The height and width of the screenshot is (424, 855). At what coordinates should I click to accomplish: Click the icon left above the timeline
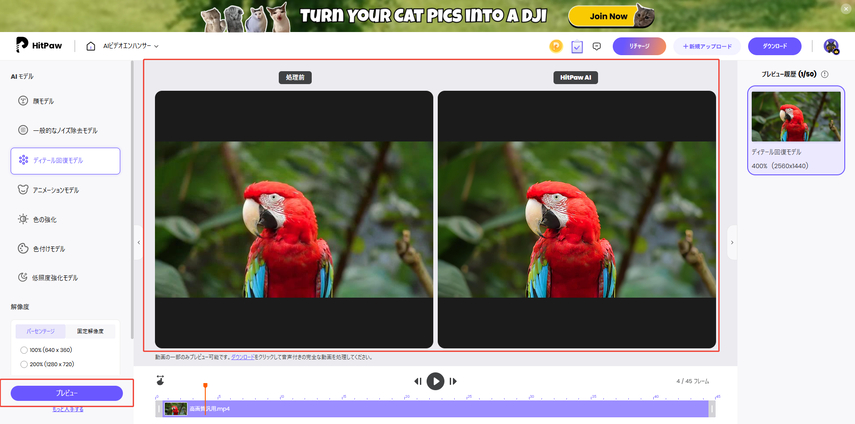click(160, 380)
